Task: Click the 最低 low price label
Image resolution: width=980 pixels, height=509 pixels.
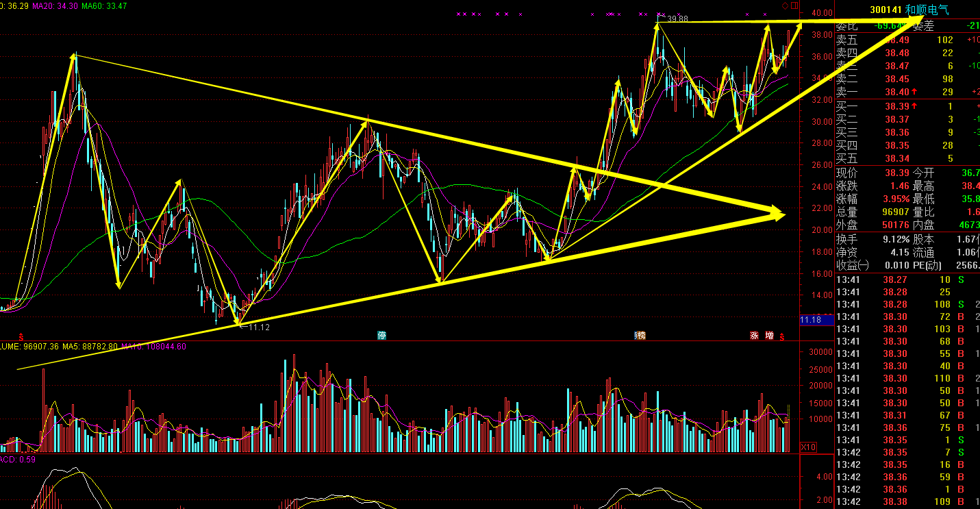Action: (924, 199)
